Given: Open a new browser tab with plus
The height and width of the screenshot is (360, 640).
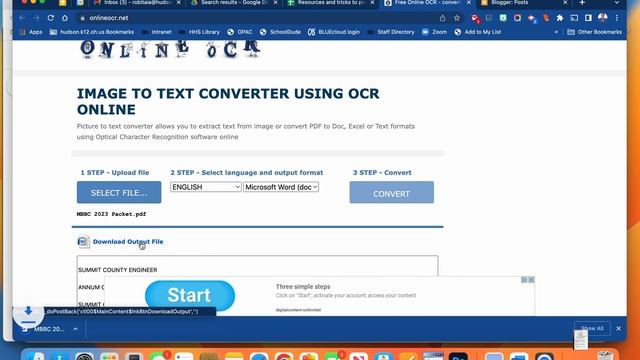Looking at the screenshot, I should click(x=582, y=3).
